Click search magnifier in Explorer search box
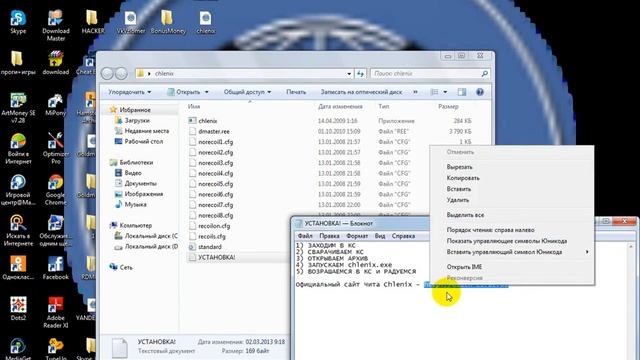Screen dimensions: 640x360 (484, 73)
